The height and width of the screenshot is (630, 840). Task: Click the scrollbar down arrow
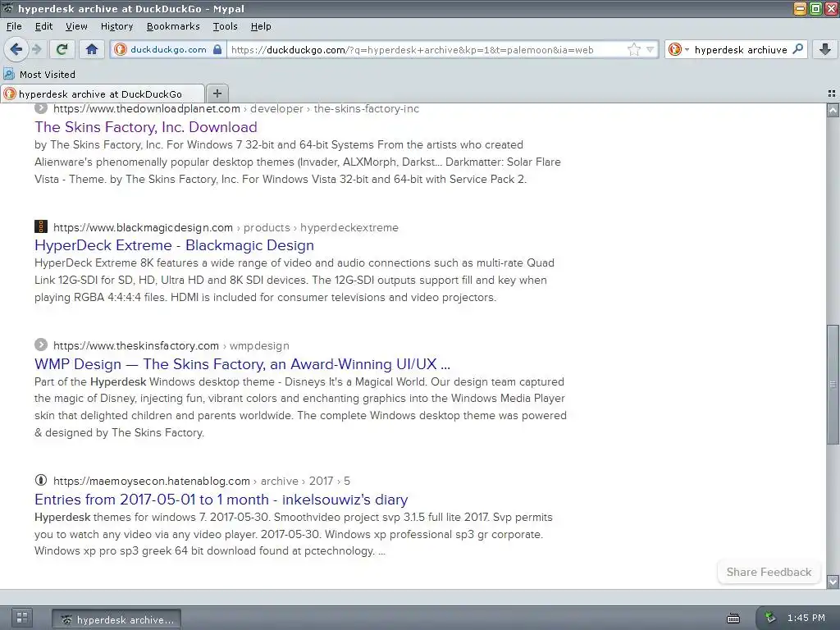point(833,582)
